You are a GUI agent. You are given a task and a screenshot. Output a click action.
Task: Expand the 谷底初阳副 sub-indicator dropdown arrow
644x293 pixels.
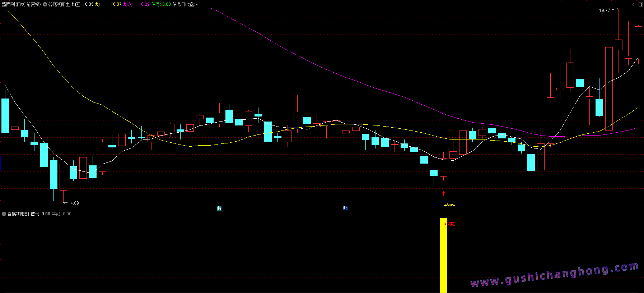4,214
